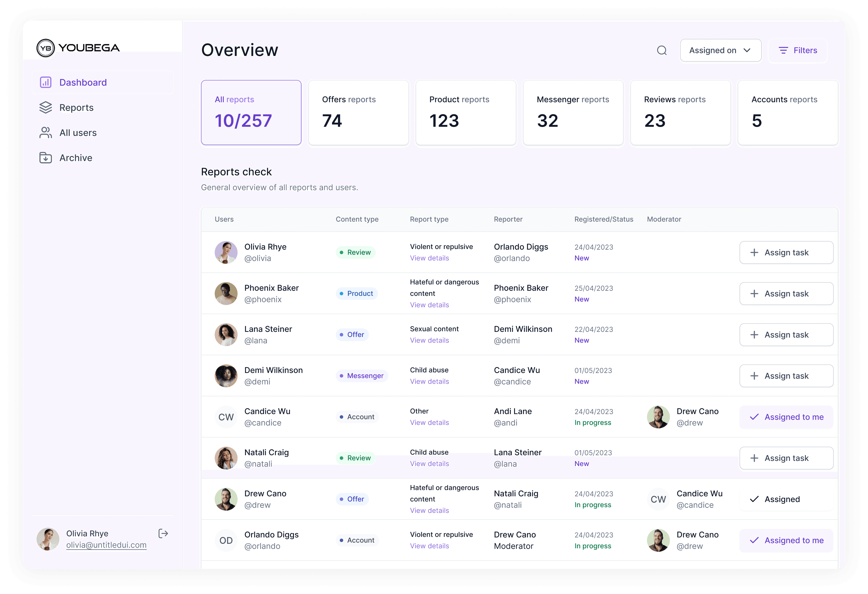This screenshot has width=868, height=594.
Task: Click Phoenix Baker's user avatar
Action: tap(226, 294)
